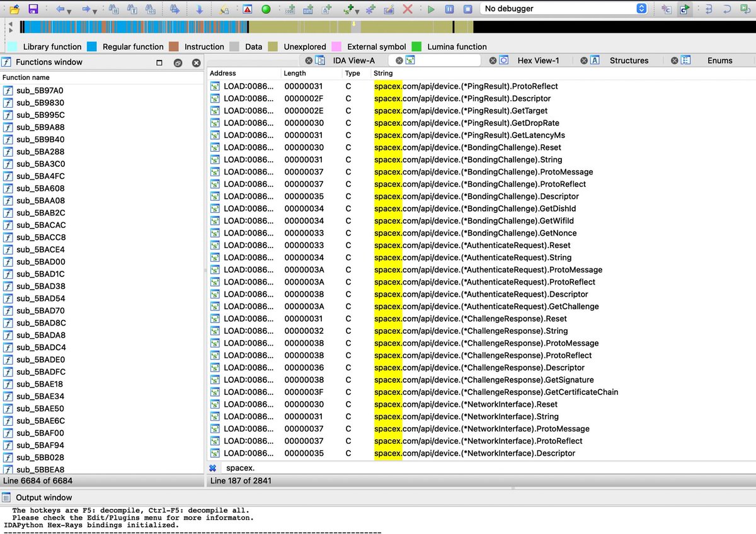This screenshot has height=534, width=756.
Task: Select the (*ChallengeResponse).GetSignature string row
Action: pyautogui.click(x=481, y=380)
